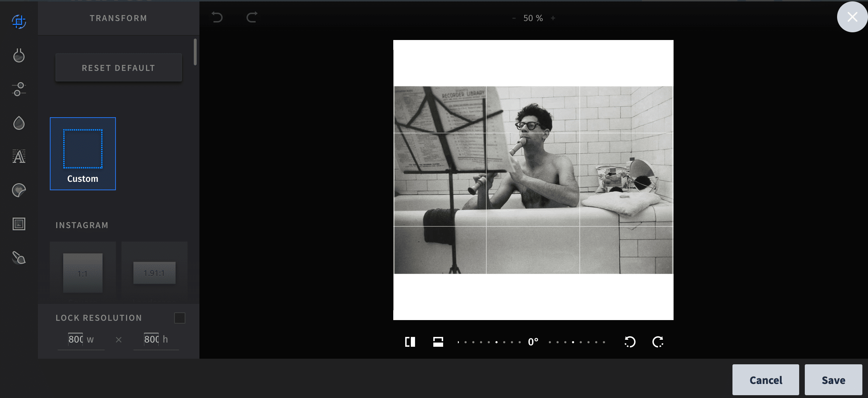Select the Text tool in sidebar

pyautogui.click(x=19, y=157)
